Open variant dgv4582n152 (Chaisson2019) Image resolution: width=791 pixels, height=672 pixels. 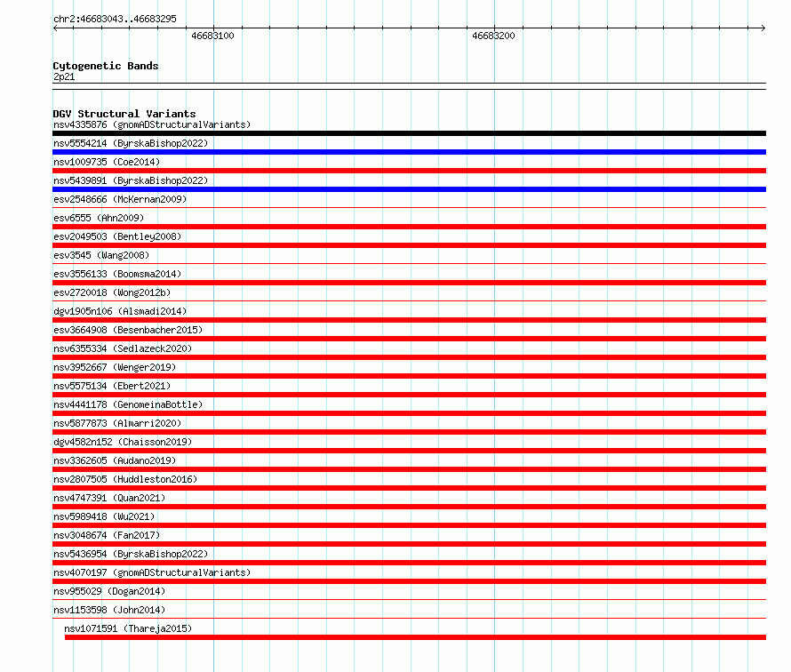(123, 442)
